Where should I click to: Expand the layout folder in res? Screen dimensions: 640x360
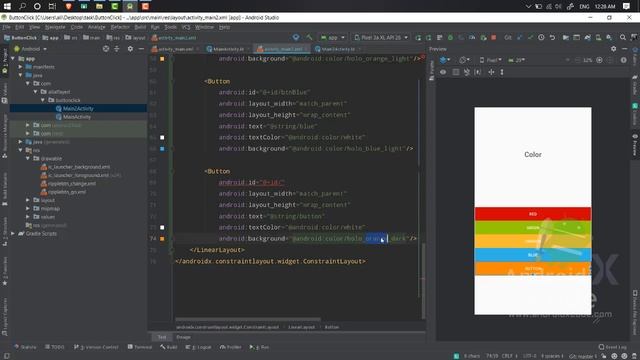[28, 200]
